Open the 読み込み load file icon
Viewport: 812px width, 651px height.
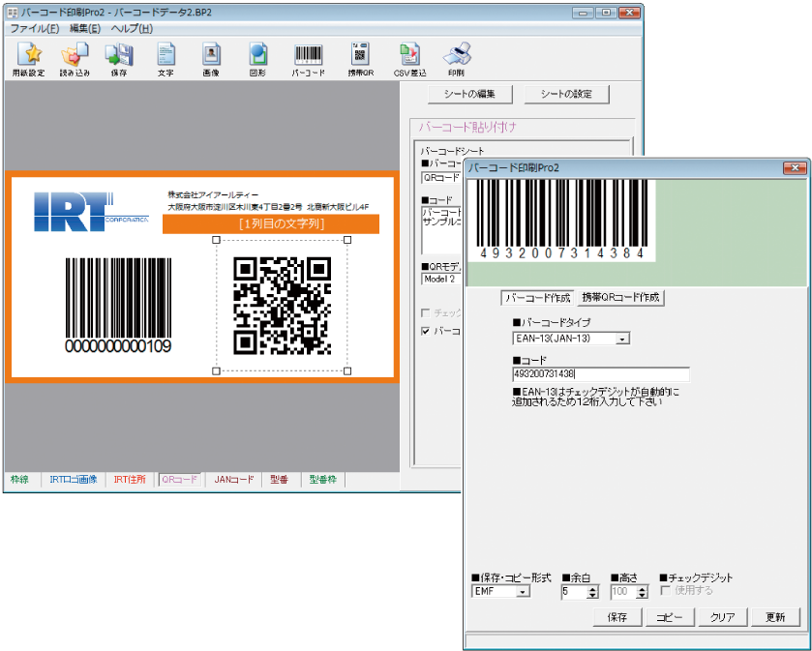coord(75,56)
